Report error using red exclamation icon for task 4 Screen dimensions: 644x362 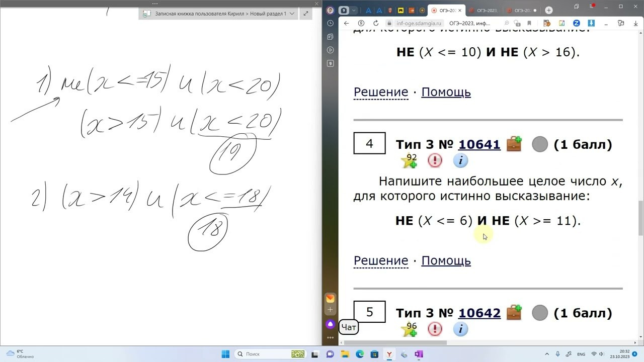point(435,160)
